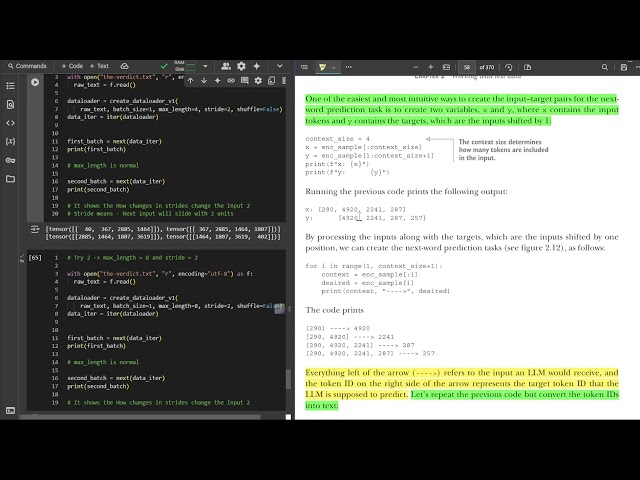The width and height of the screenshot is (640, 480).
Task: Click the cloud save status icon
Action: pyautogui.click(x=124, y=66)
